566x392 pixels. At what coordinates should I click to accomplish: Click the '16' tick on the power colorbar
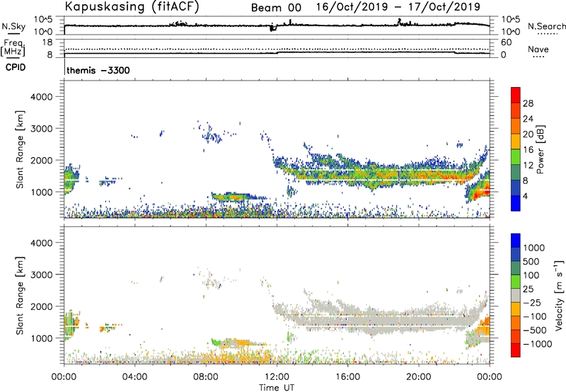(x=528, y=150)
